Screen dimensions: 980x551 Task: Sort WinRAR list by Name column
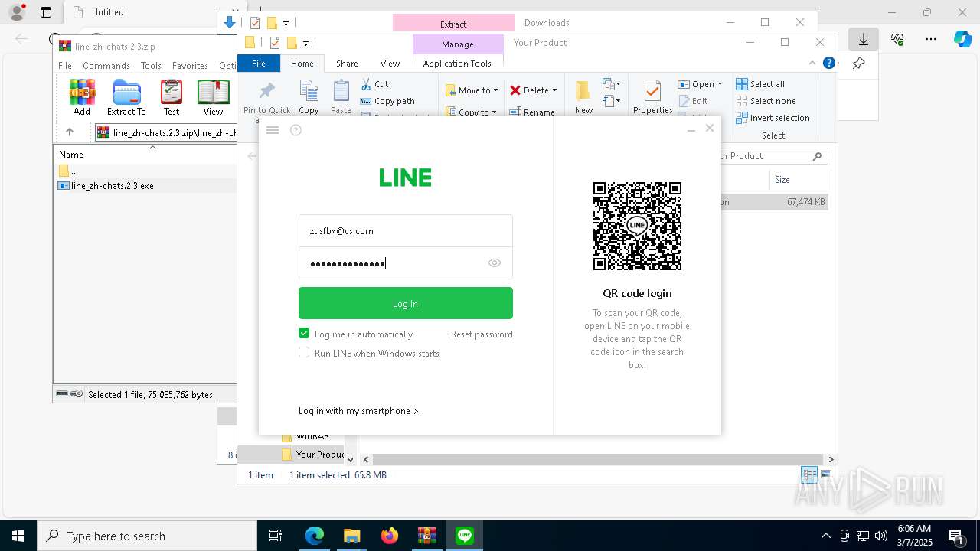(71, 155)
